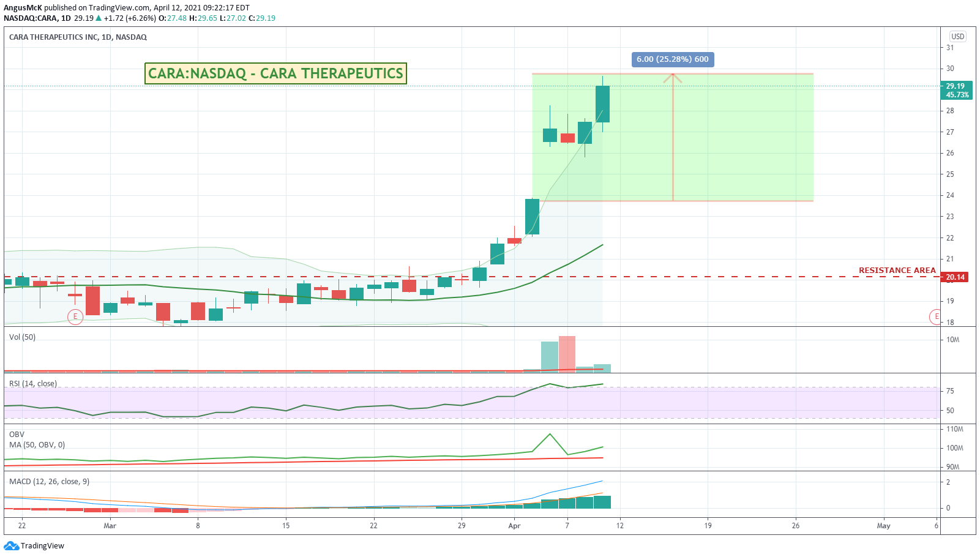Click the latest green candlestick near 29
This screenshot has width=980, height=557.
(602, 104)
